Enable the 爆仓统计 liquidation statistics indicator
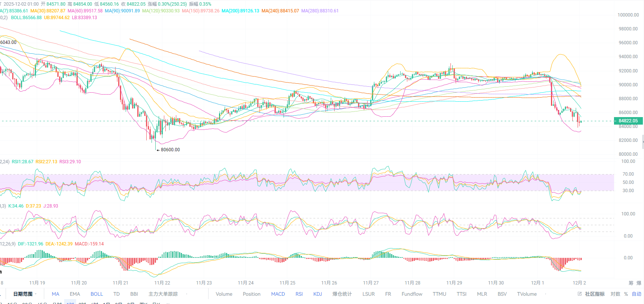The height and width of the screenshot is (304, 644). (342, 294)
